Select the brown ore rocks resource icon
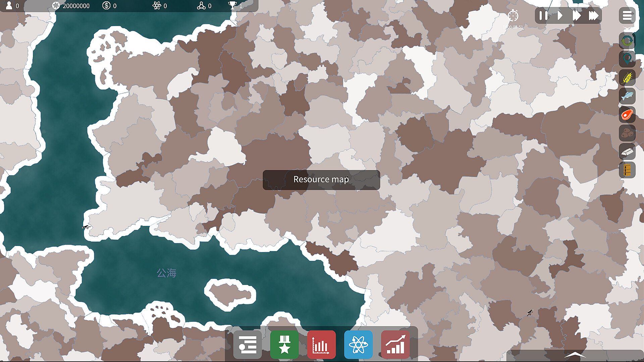644x362 pixels. pyautogui.click(x=627, y=133)
